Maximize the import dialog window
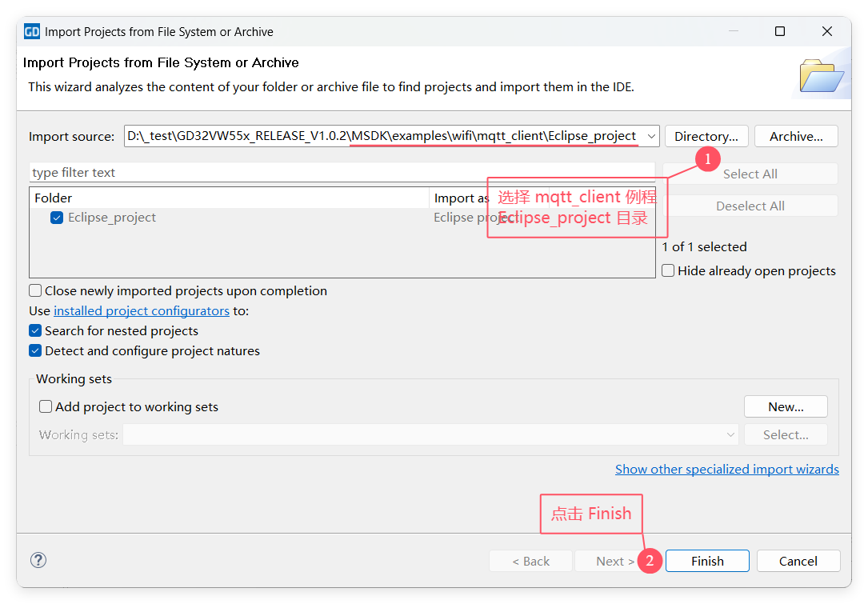Image resolution: width=868 pixels, height=604 pixels. [x=780, y=32]
